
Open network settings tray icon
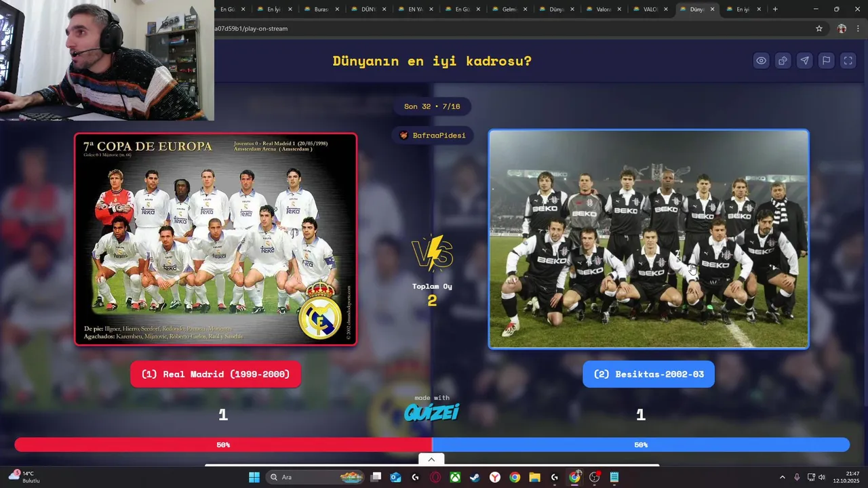(811, 477)
